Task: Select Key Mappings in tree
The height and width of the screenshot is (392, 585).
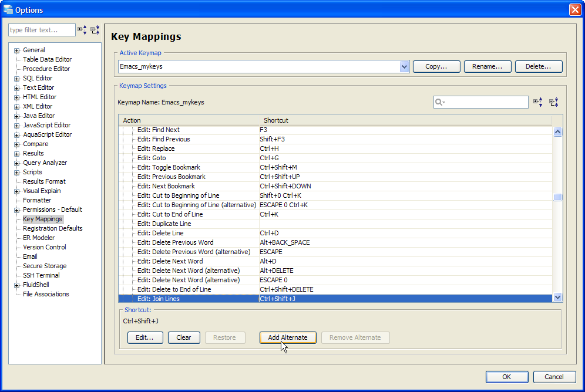Action: (x=42, y=219)
